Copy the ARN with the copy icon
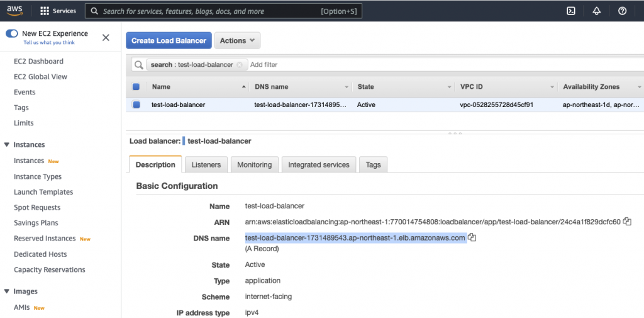The height and width of the screenshot is (318, 644). point(627,221)
